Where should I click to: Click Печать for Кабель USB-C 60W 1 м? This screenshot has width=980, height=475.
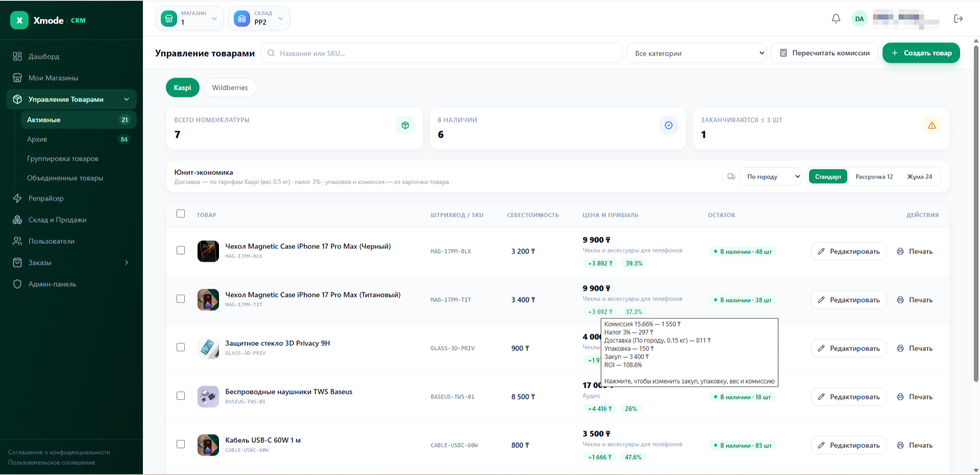(915, 445)
